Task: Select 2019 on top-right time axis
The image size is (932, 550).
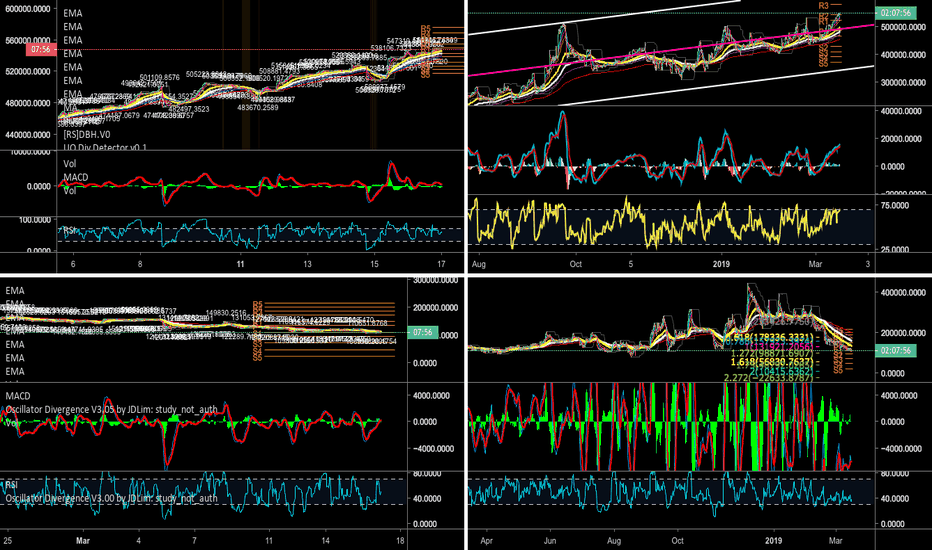Action: (x=721, y=264)
